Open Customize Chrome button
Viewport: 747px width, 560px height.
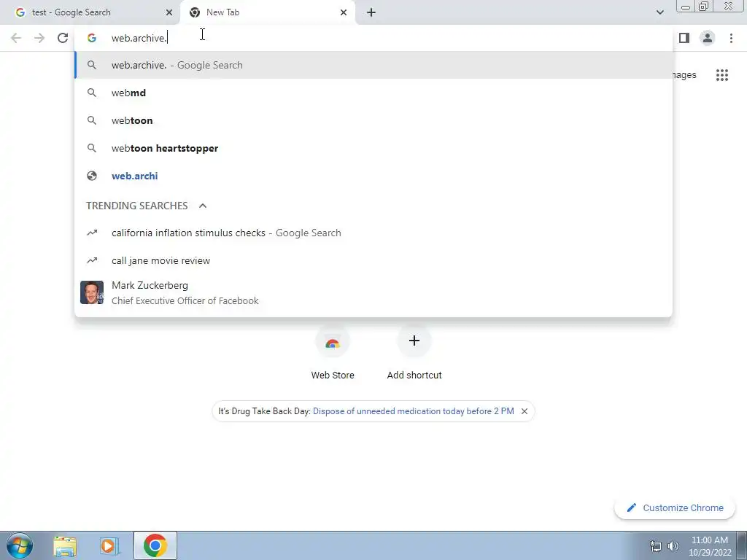point(676,508)
